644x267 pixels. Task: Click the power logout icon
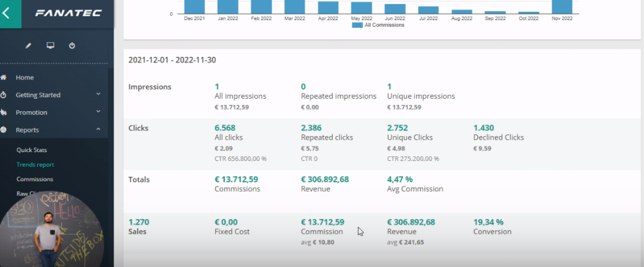(x=72, y=46)
